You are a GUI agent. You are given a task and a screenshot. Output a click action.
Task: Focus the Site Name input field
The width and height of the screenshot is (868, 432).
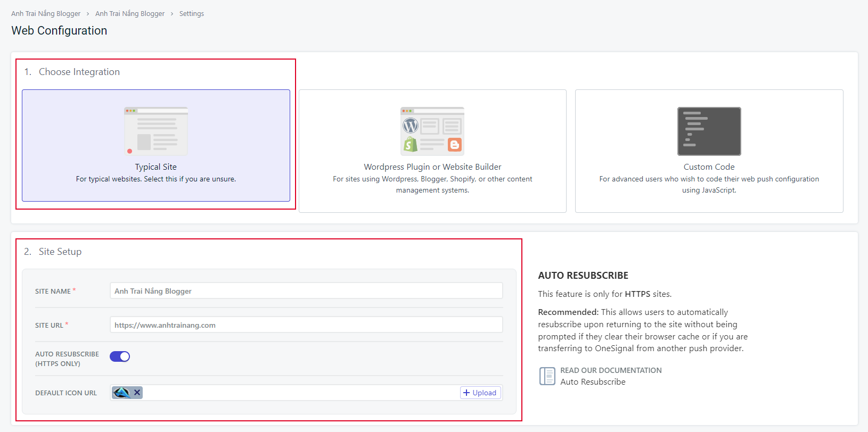coord(306,291)
